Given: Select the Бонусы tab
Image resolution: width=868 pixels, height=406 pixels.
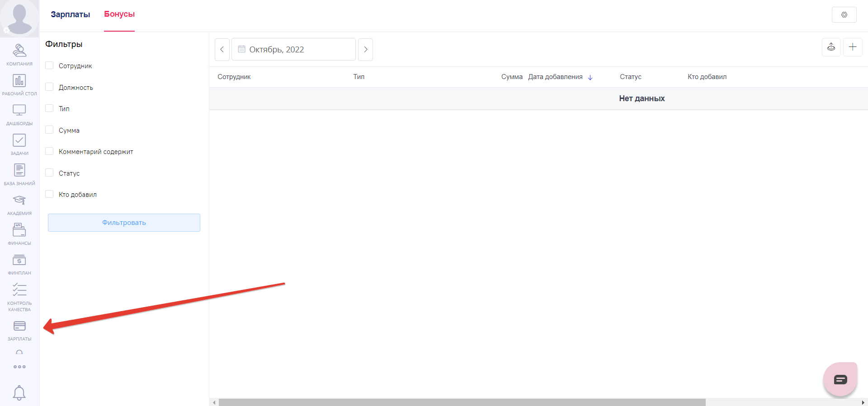Looking at the screenshot, I should click(119, 14).
